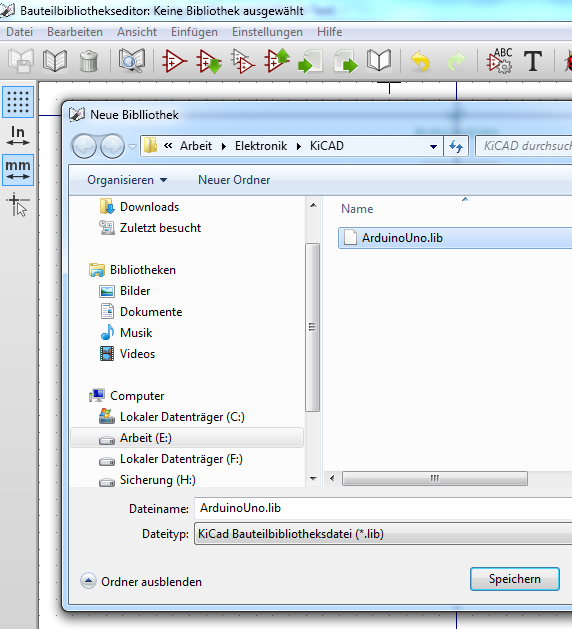Click the green redo arrow
The width and height of the screenshot is (572, 629).
pyautogui.click(x=456, y=61)
